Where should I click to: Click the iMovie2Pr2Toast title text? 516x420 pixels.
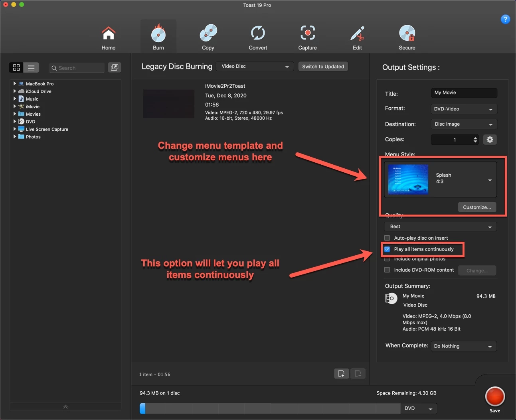(x=225, y=86)
